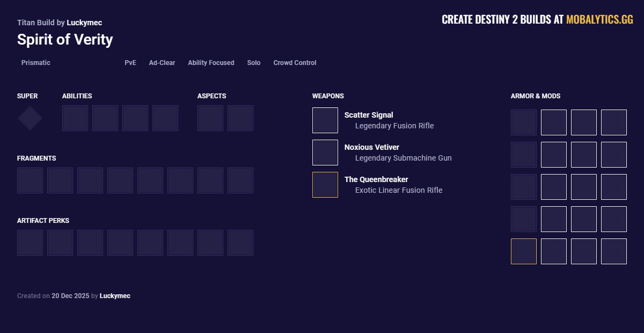Click the top-left Armor & Mods slot
Image resolution: width=644 pixels, height=333 pixels.
(524, 122)
